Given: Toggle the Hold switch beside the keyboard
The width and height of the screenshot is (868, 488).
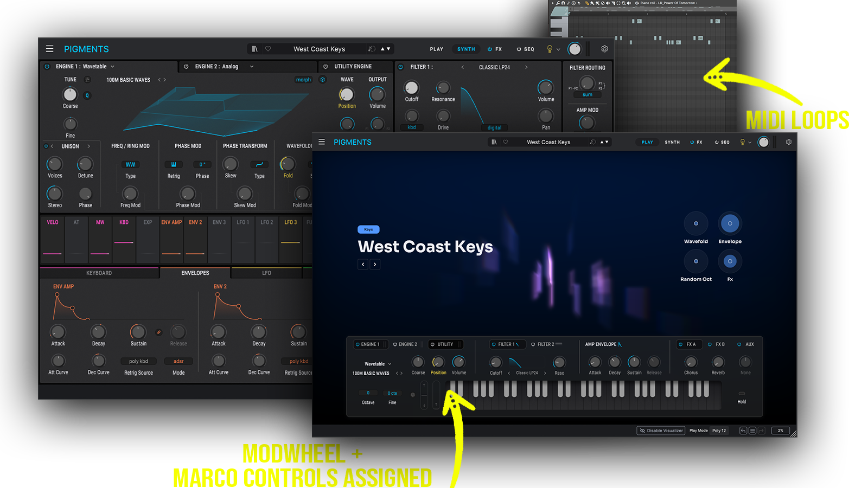Looking at the screenshot, I should tap(742, 394).
